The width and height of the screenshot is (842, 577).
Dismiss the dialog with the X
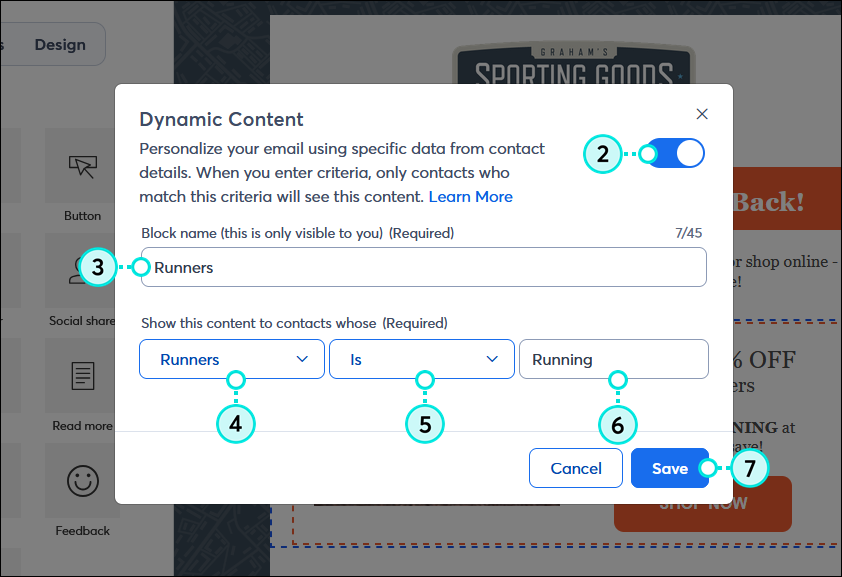tap(702, 113)
